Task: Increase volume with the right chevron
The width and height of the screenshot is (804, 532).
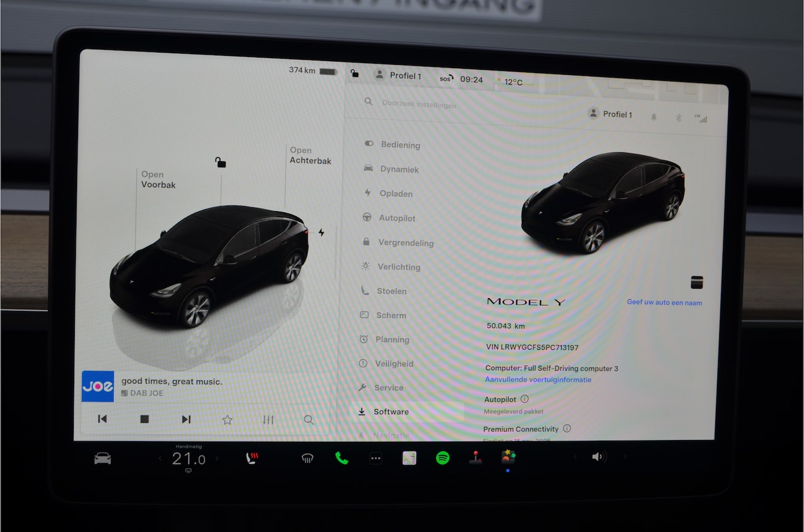Action: point(625,457)
